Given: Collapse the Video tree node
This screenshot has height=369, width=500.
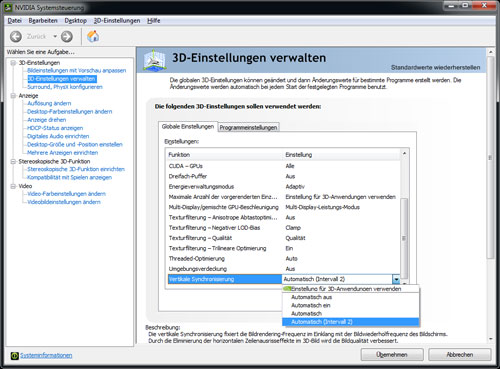Looking at the screenshot, I should tap(13, 186).
